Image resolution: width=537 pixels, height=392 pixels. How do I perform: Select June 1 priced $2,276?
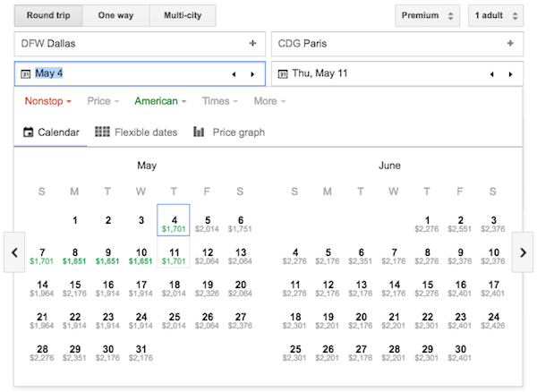[x=427, y=224]
